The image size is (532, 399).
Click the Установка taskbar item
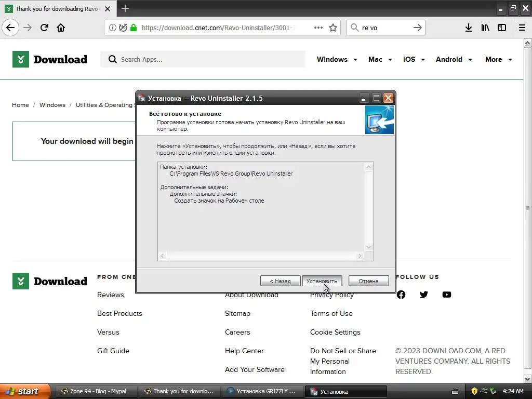[345, 391]
